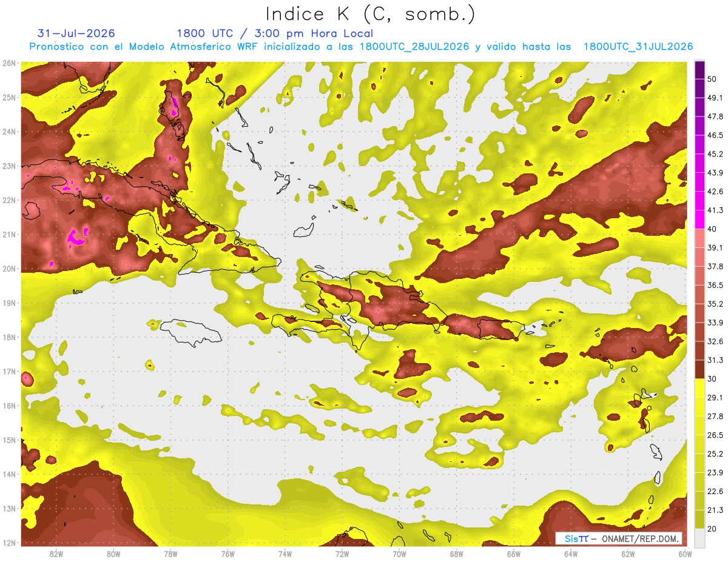
Task: Click the legend value "50"
Action: coord(712,79)
